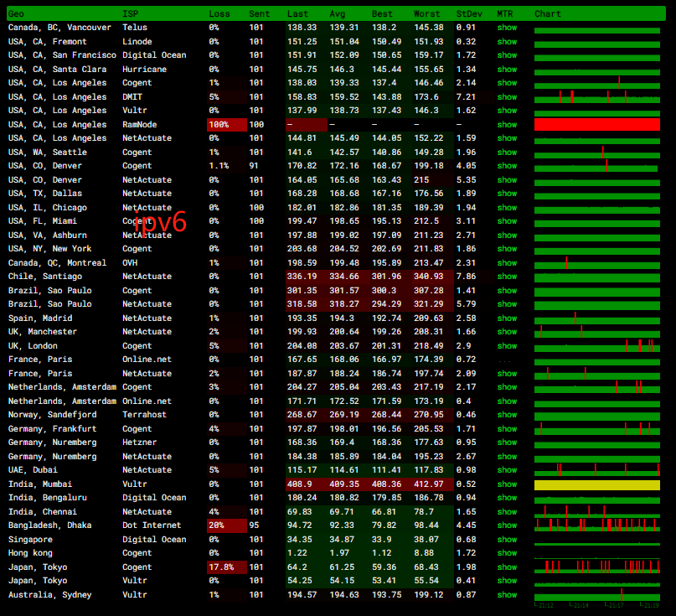Click the Los Angeles DMIT chart
Screen dimensions: 676x616
tap(597, 96)
